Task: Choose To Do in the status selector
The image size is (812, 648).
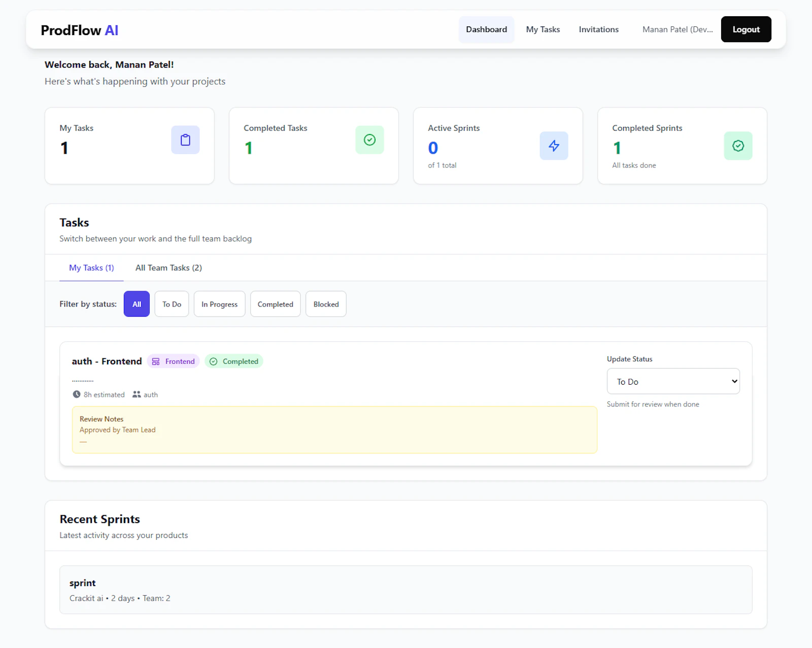Action: point(673,381)
